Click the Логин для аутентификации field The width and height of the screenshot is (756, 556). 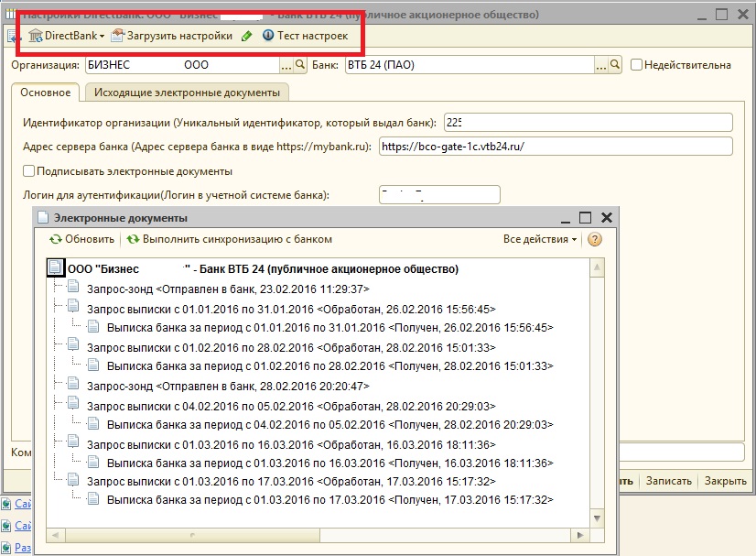(439, 195)
